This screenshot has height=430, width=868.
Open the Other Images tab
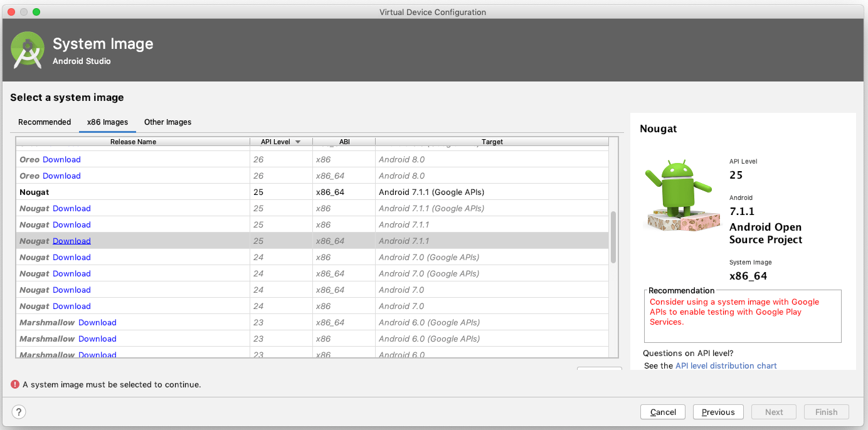pos(167,122)
